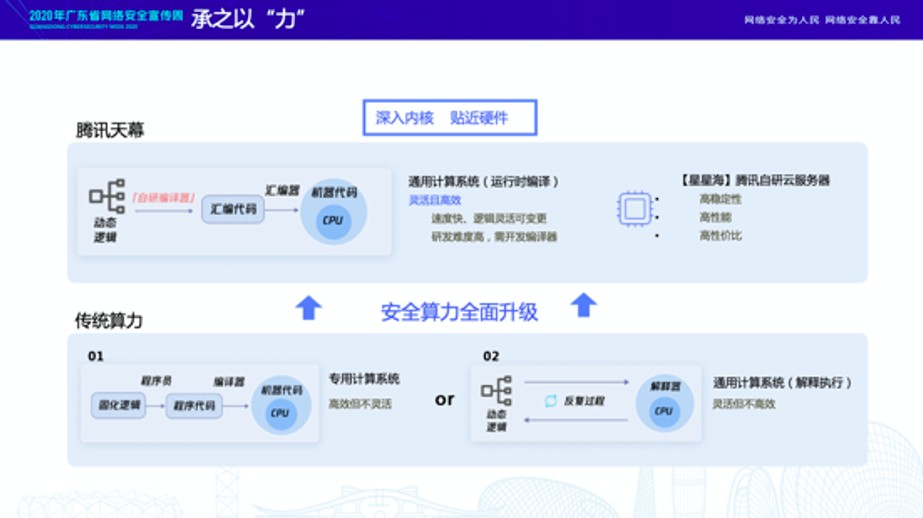Click the 反复过程 label
Viewport: 923px width, 518px height.
pyautogui.click(x=584, y=401)
